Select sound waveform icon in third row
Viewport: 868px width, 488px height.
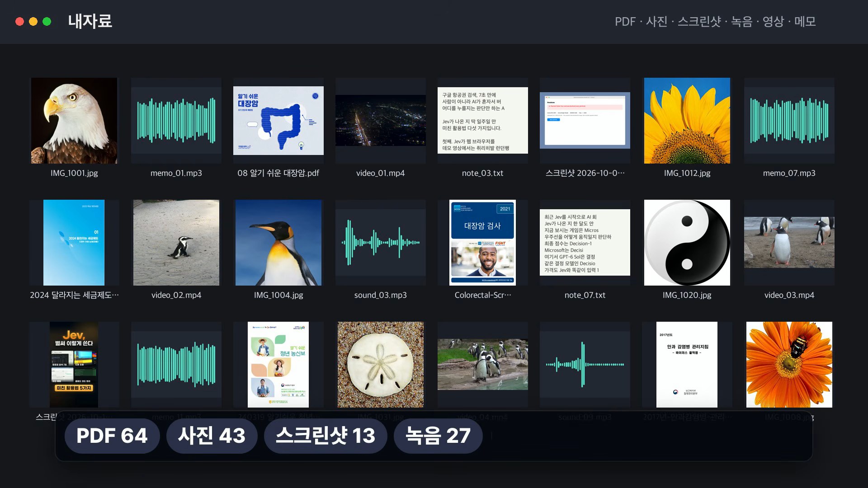click(x=585, y=365)
